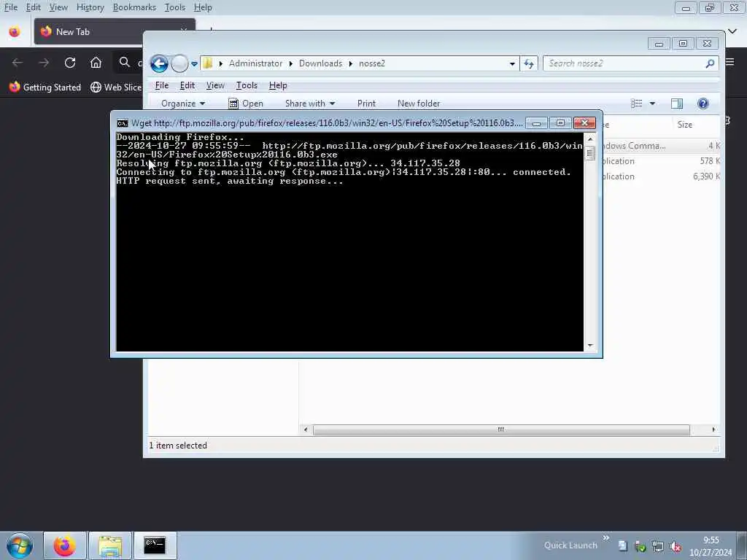Open Firefox Edit menu
The width and height of the screenshot is (747, 560).
click(33, 7)
